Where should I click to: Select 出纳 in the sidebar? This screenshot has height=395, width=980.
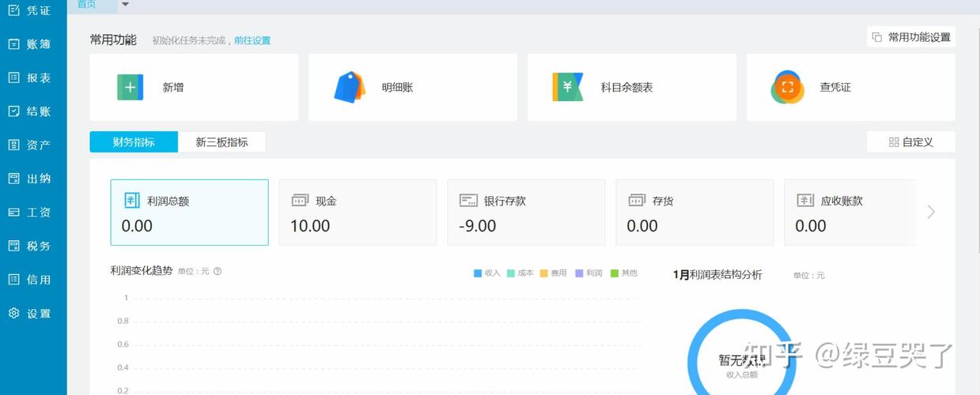click(29, 179)
